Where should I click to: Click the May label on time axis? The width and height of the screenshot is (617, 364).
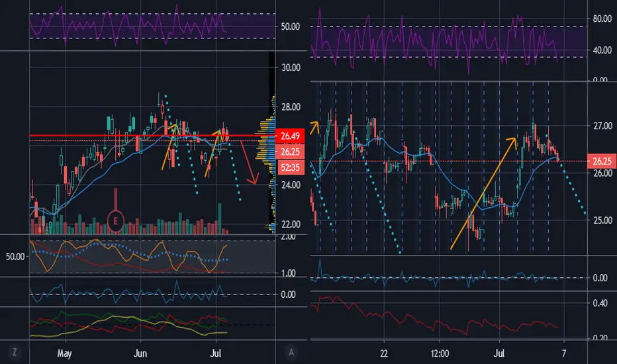(64, 353)
